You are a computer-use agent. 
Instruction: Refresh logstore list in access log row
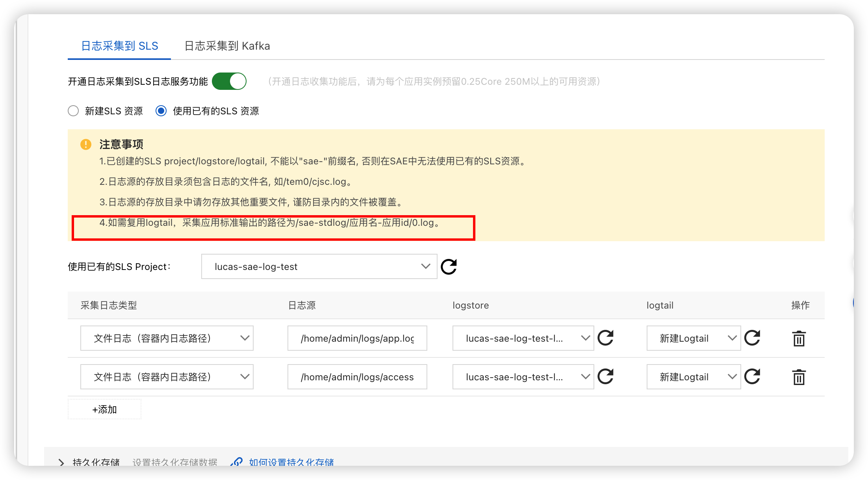[605, 377]
